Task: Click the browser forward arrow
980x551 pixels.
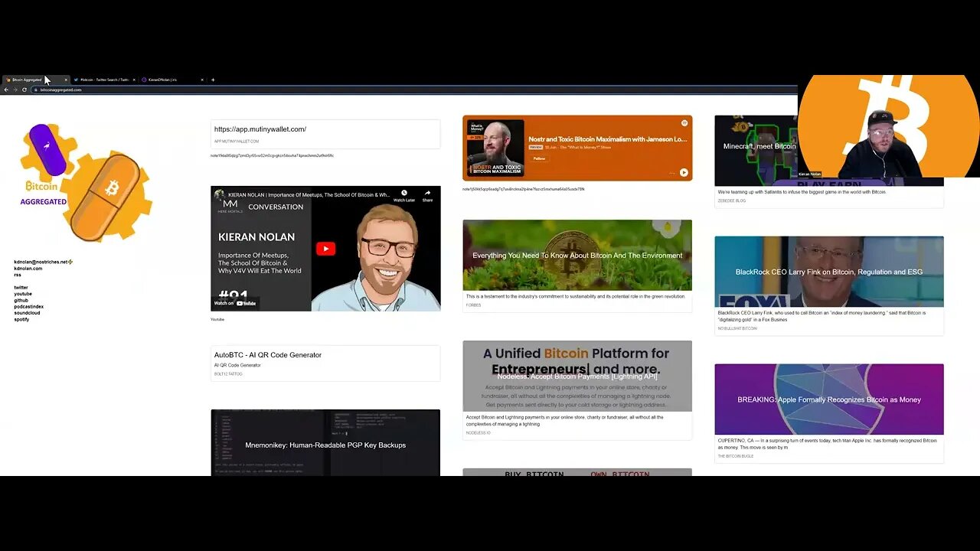Action: tap(15, 90)
